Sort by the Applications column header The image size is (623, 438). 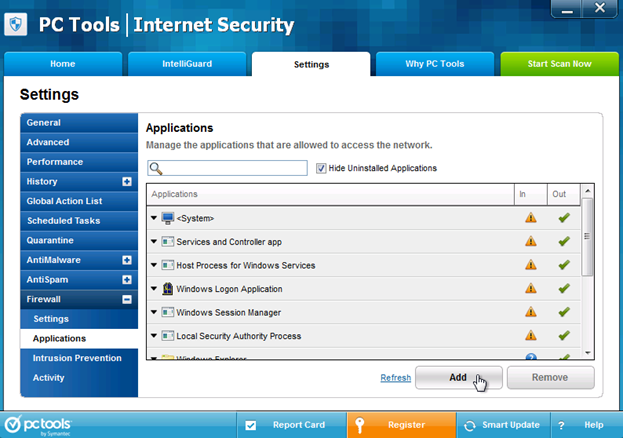click(x=330, y=194)
